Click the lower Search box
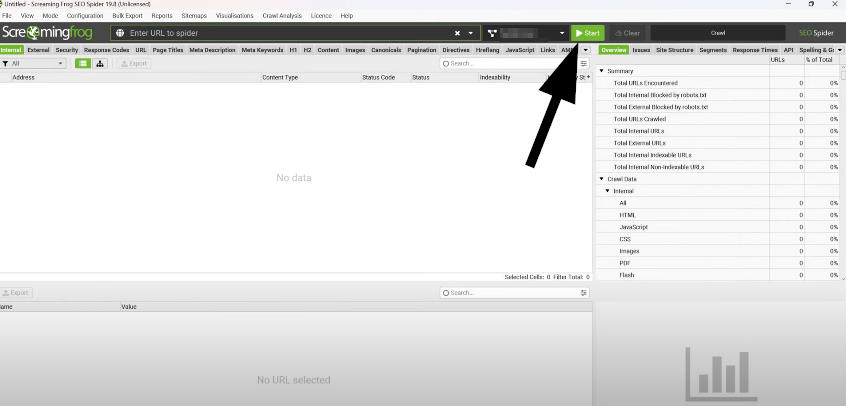 click(x=514, y=293)
